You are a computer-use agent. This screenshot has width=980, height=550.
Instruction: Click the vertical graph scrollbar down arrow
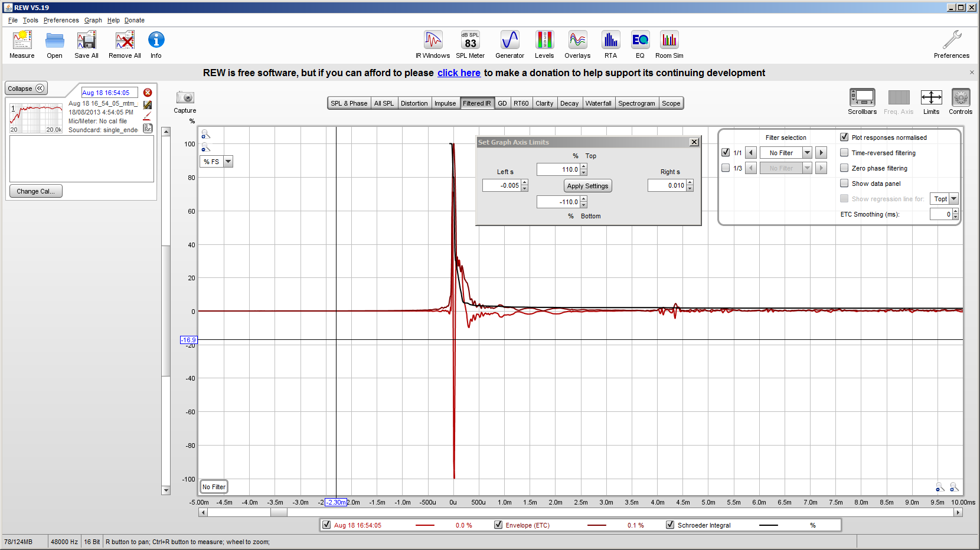tap(166, 490)
